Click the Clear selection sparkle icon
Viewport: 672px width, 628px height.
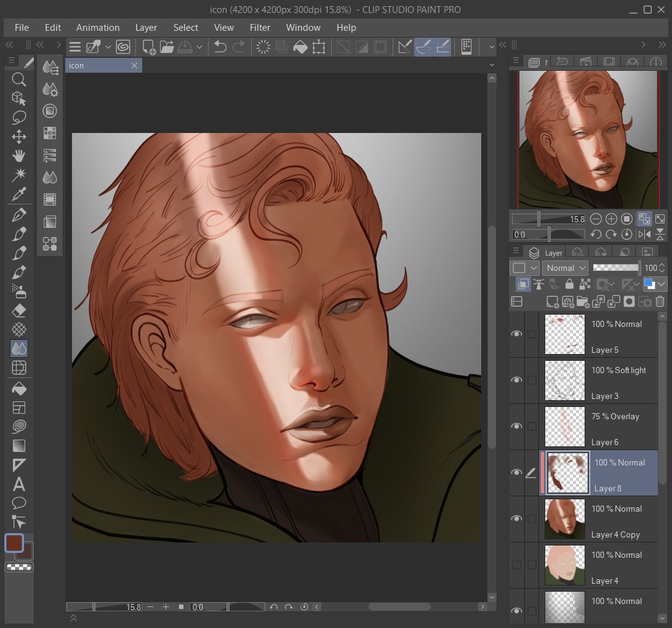pos(263,46)
